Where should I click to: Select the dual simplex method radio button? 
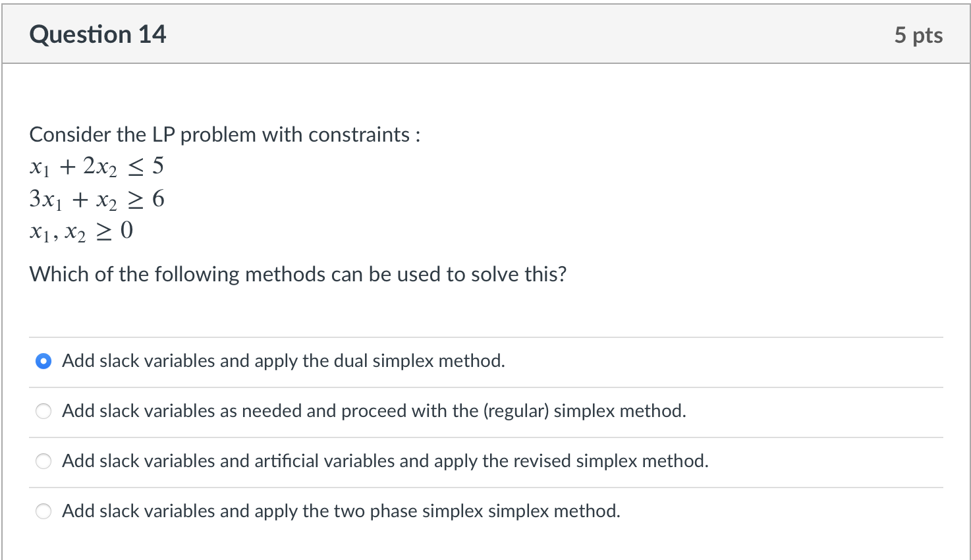(43, 361)
